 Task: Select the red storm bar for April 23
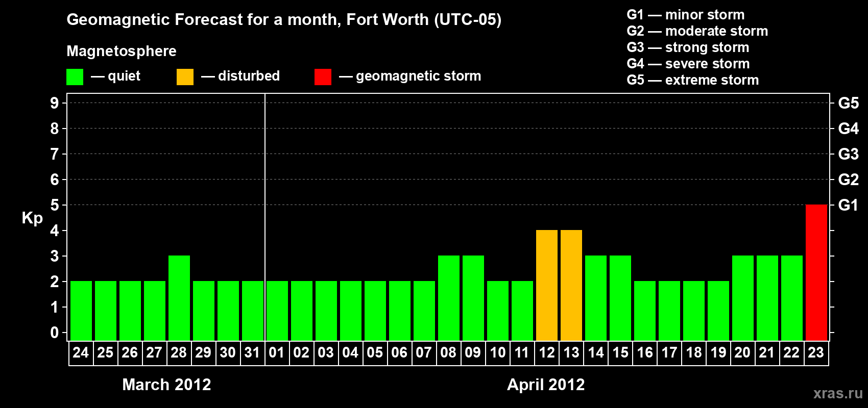point(816,272)
